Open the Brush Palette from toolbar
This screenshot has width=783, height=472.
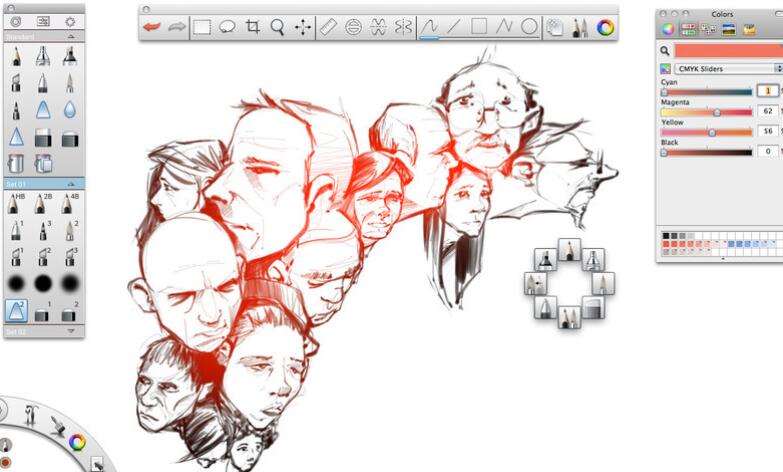[x=580, y=27]
